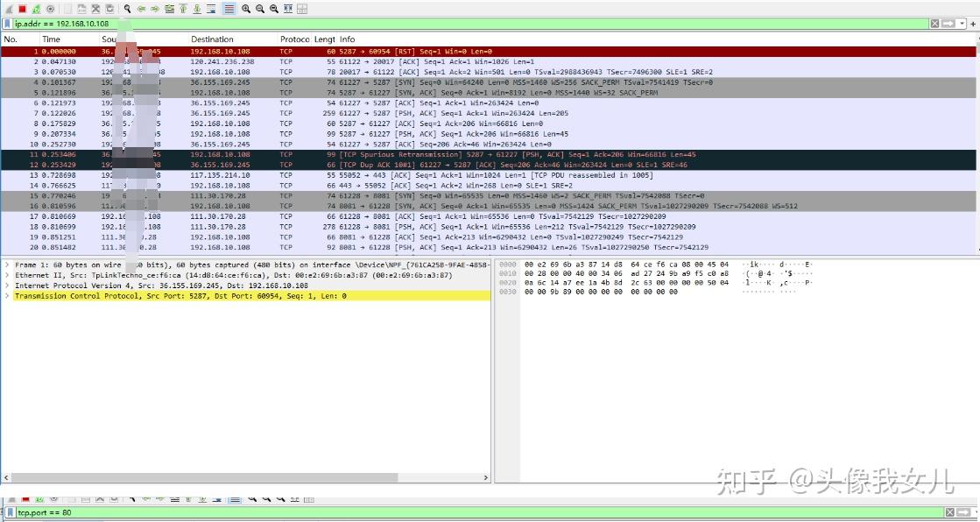Stop the running capture (red square)
980x522 pixels.
pyautogui.click(x=22, y=9)
